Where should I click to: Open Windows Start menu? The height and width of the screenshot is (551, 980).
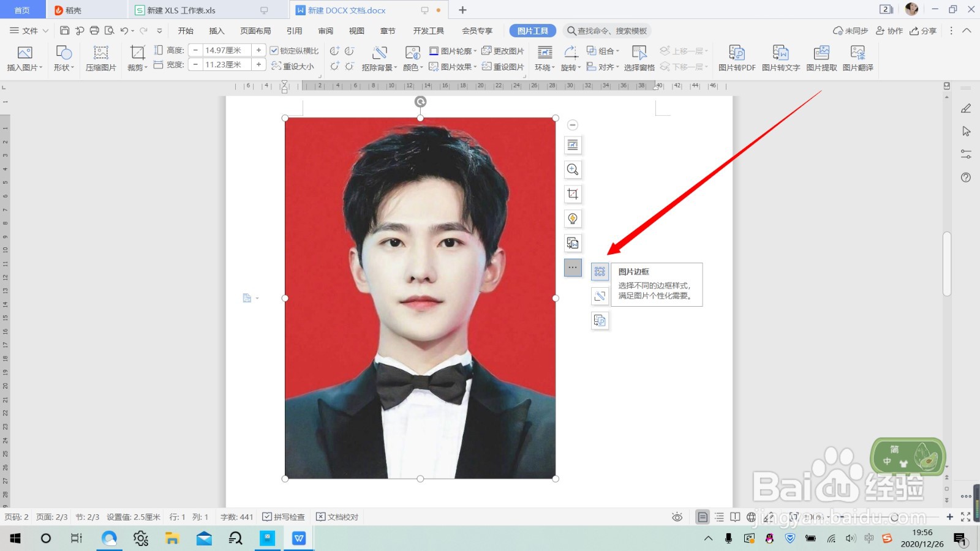(15, 538)
